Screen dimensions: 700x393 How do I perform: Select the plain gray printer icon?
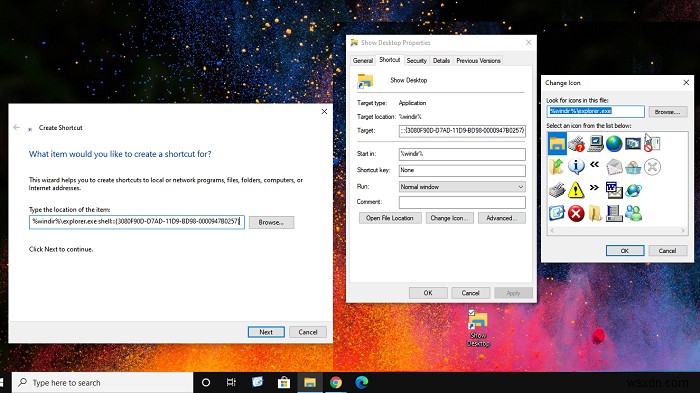click(557, 190)
